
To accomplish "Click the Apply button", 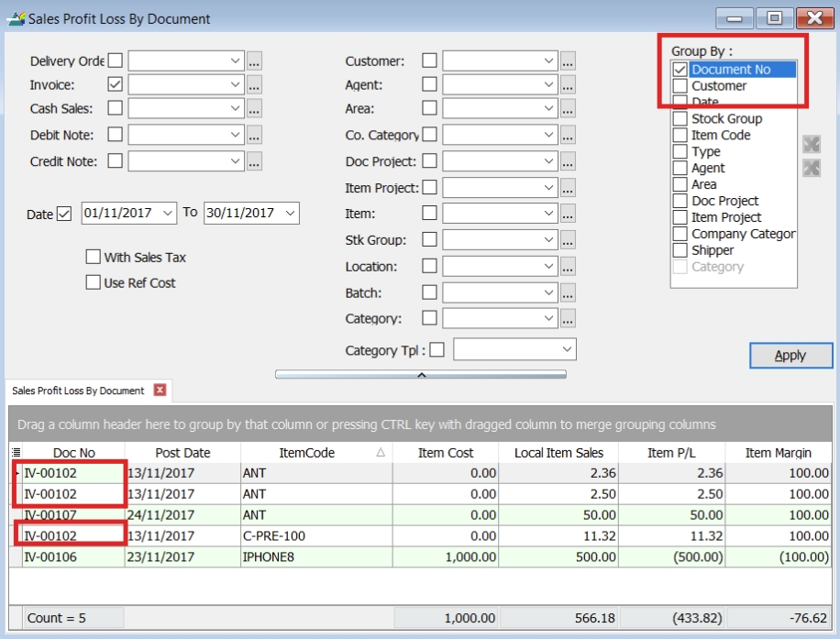I will [x=790, y=356].
